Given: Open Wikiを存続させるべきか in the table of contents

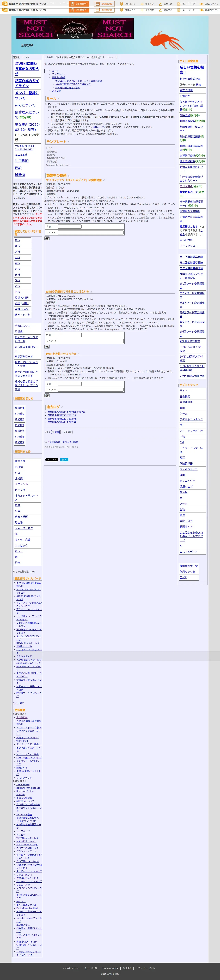Looking at the screenshot, I should click(68, 87).
